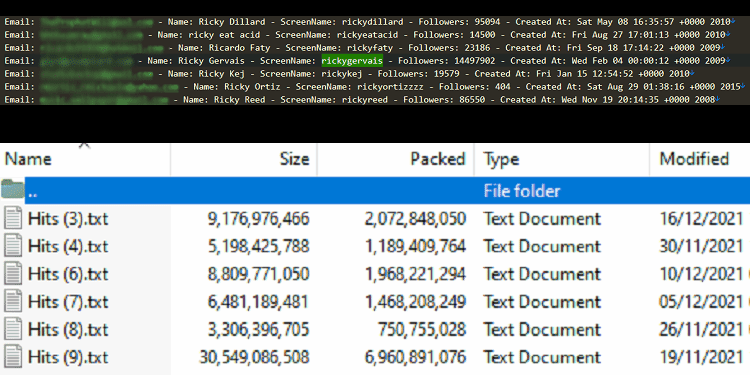The height and width of the screenshot is (375, 750).
Task: Click the Modified column header
Action: click(x=700, y=159)
